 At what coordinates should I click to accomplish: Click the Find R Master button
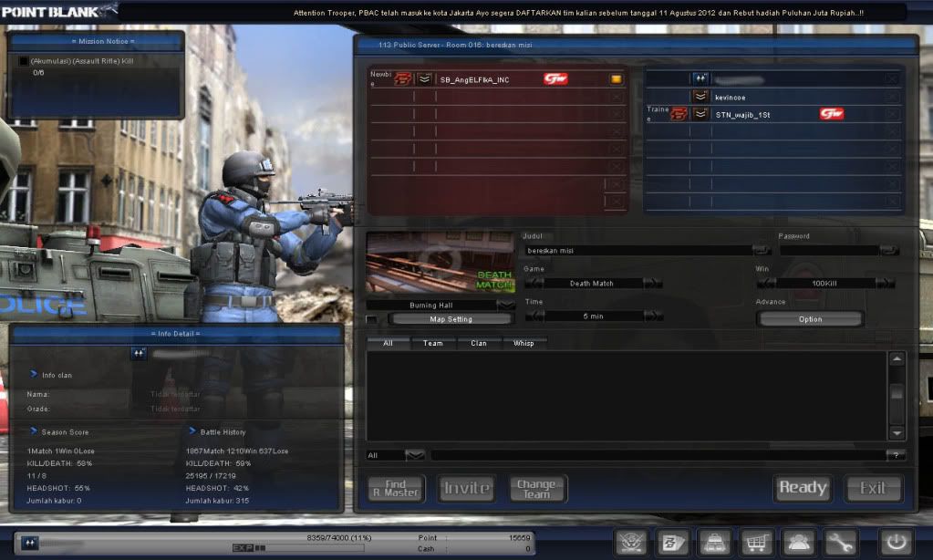point(397,489)
